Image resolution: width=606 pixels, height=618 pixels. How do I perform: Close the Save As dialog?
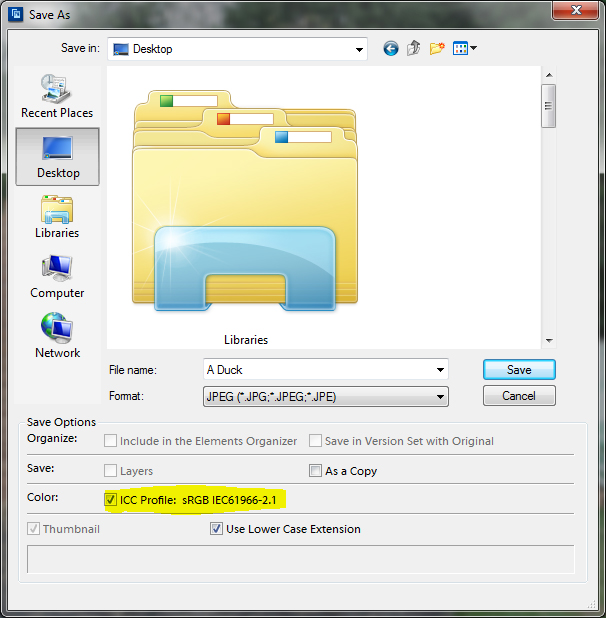pos(576,10)
